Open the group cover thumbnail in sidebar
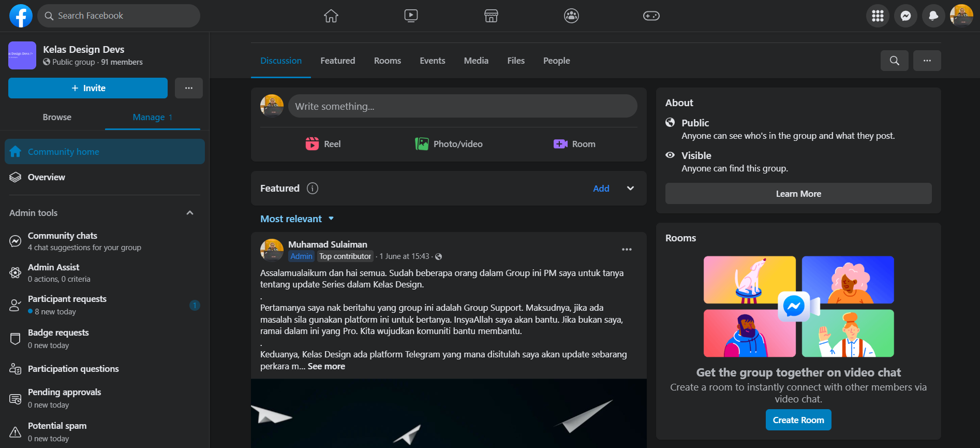Image resolution: width=980 pixels, height=448 pixels. pos(22,55)
